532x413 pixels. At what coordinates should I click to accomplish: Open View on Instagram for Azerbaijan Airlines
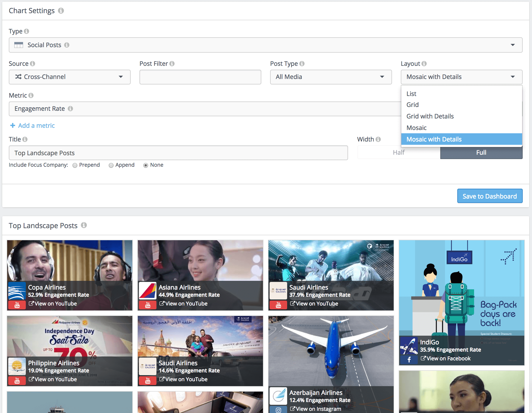(315, 409)
